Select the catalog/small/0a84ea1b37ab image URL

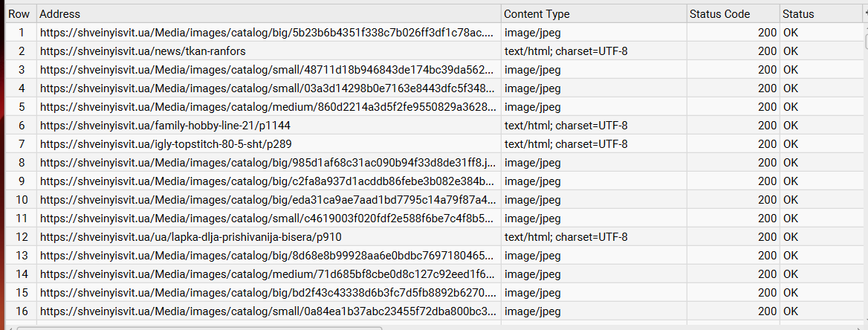269,311
